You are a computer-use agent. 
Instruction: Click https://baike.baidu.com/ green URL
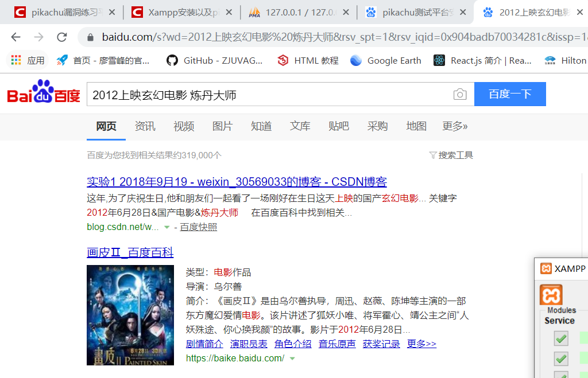235,358
